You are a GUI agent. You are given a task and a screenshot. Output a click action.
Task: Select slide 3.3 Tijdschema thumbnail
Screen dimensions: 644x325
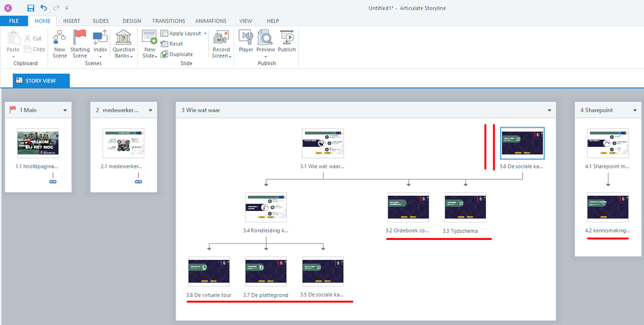pyautogui.click(x=465, y=207)
